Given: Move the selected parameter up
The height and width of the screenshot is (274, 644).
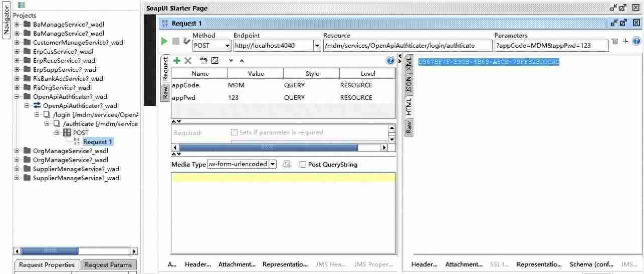Looking at the screenshot, I should [x=242, y=61].
